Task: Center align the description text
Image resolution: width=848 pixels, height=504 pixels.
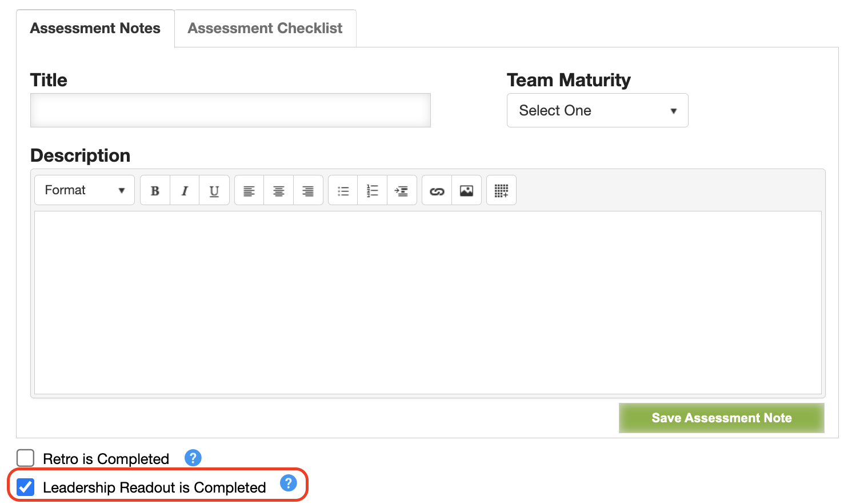Action: coord(279,190)
